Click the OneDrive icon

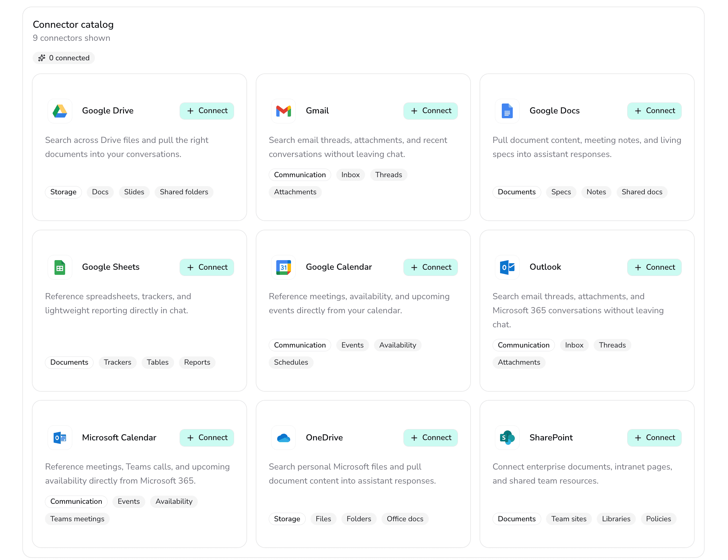[x=283, y=438]
